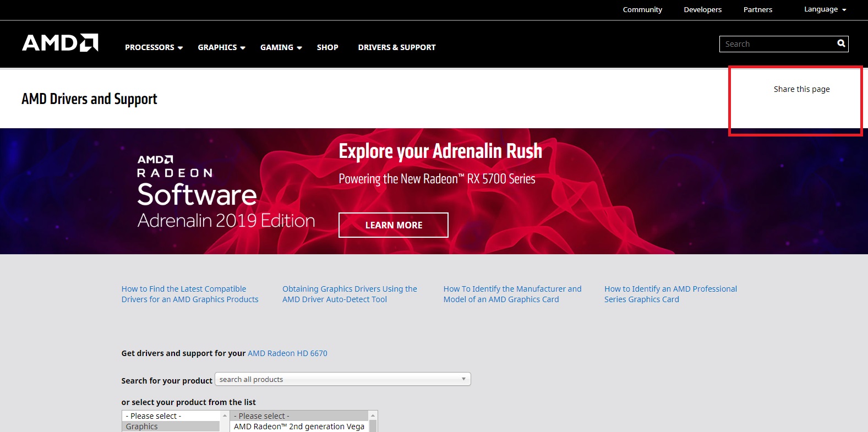
Task: Click the Share this page text
Action: coord(801,89)
